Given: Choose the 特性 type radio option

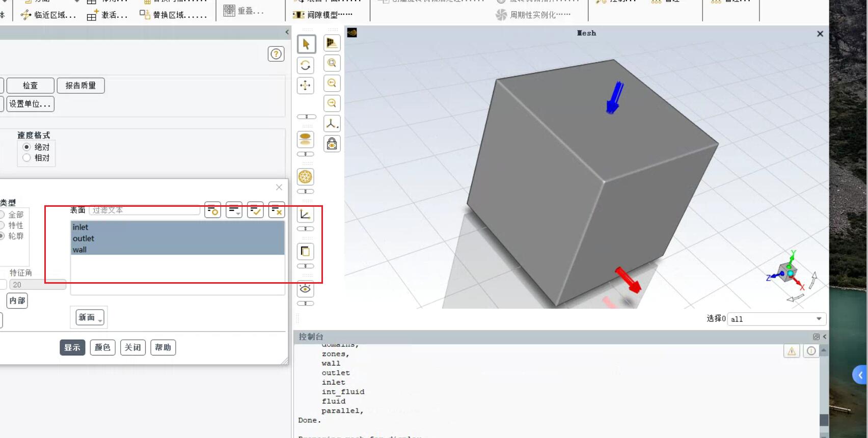Looking at the screenshot, I should click(x=3, y=225).
